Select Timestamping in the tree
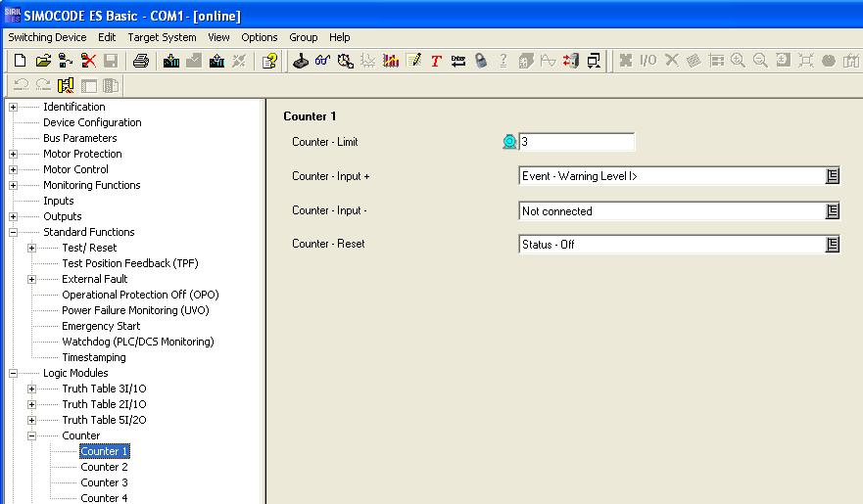Screen dimensions: 863x504 click(x=94, y=357)
